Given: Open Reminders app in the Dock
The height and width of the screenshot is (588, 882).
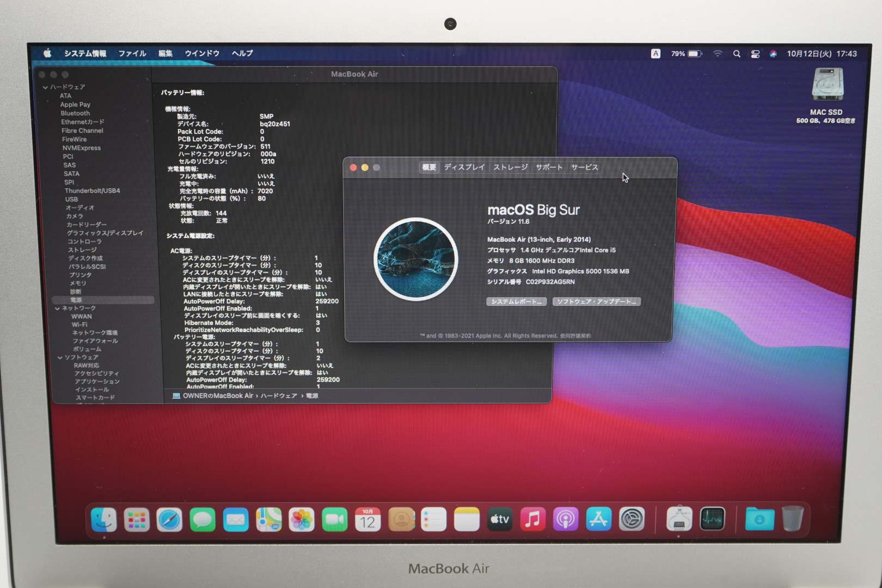Looking at the screenshot, I should [434, 519].
